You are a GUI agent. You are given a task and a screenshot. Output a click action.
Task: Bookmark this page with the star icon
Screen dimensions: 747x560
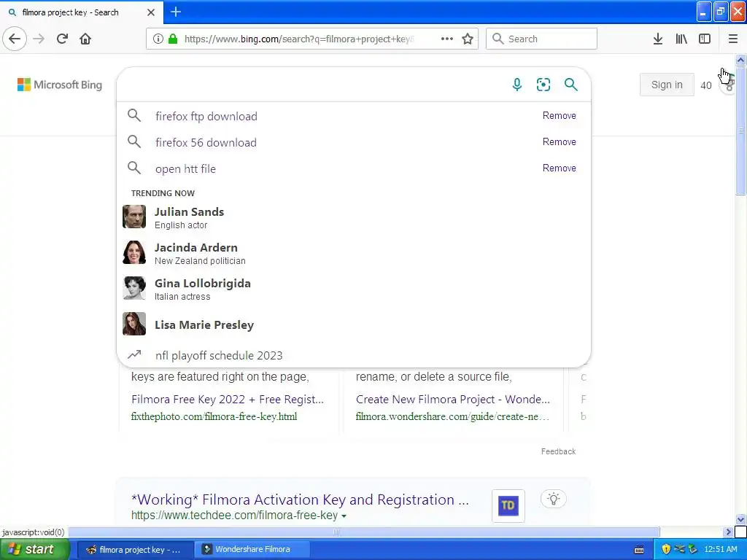tap(468, 39)
